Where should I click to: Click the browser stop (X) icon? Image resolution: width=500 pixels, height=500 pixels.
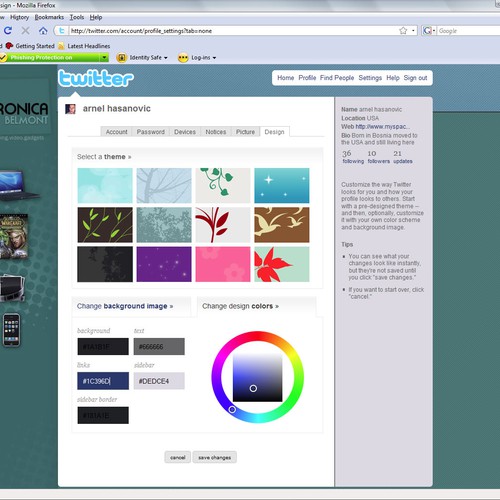coord(25,31)
